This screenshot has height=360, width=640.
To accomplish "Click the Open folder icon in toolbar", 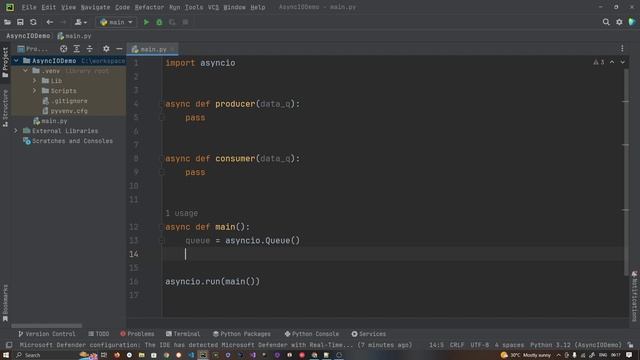I will [7, 22].
